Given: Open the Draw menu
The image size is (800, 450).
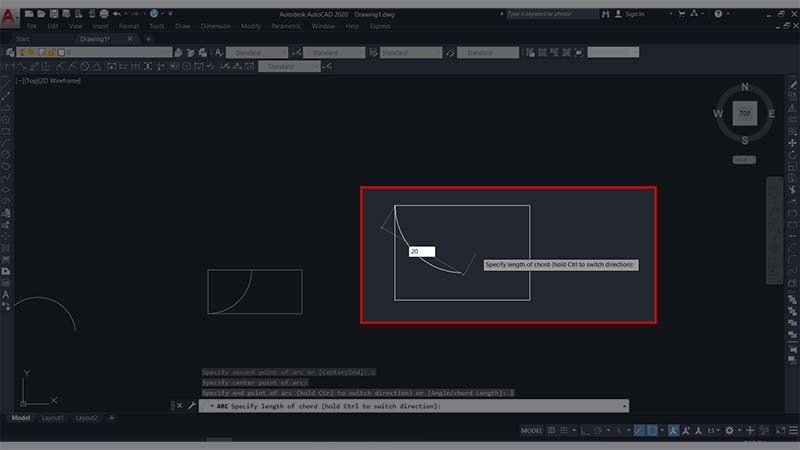Looking at the screenshot, I should 182,26.
